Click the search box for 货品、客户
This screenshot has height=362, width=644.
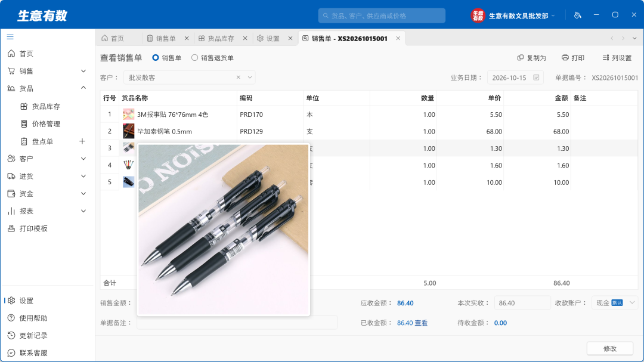click(382, 16)
